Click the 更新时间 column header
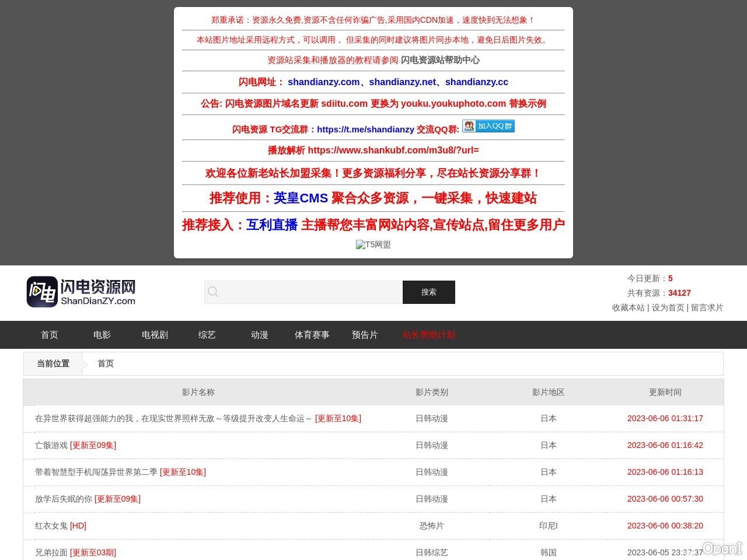747x560 pixels. click(665, 392)
